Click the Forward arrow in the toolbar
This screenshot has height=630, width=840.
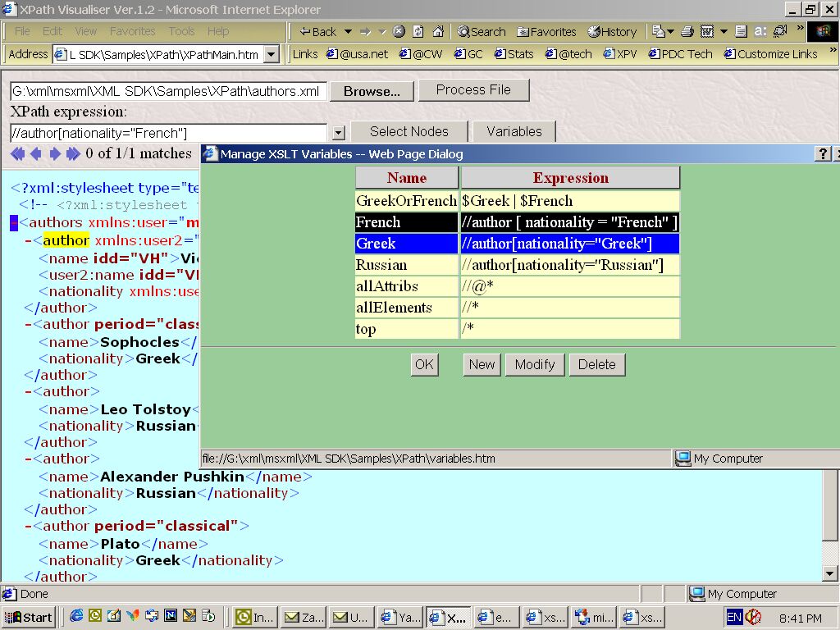[366, 32]
